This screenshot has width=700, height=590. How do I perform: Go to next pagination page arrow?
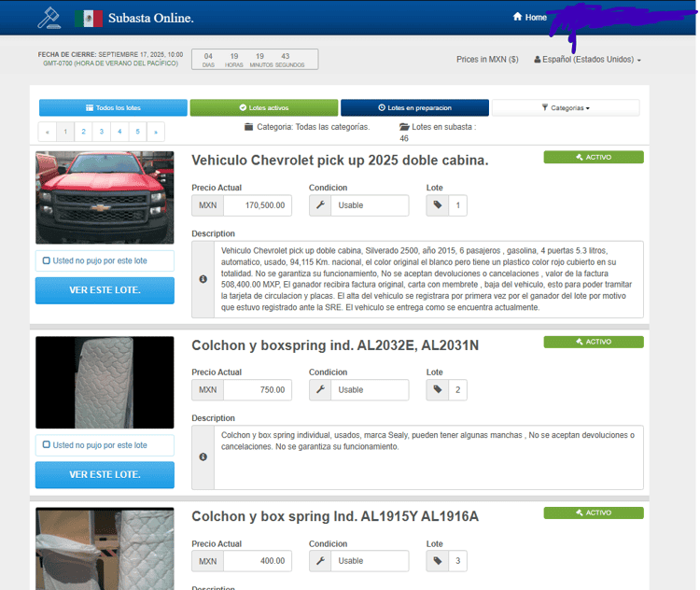(x=156, y=132)
